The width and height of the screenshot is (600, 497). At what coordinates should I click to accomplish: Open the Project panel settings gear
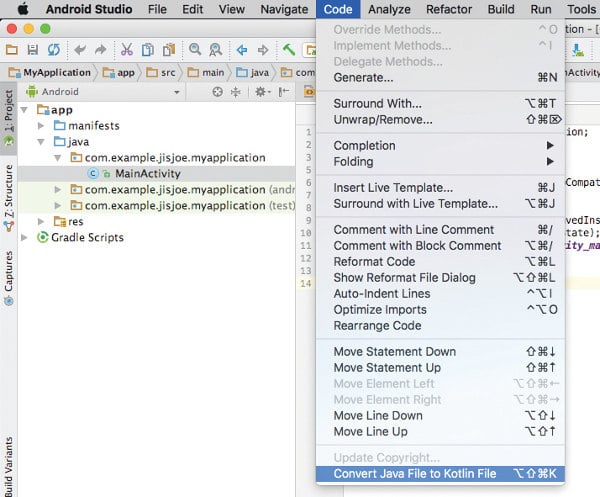(x=262, y=92)
